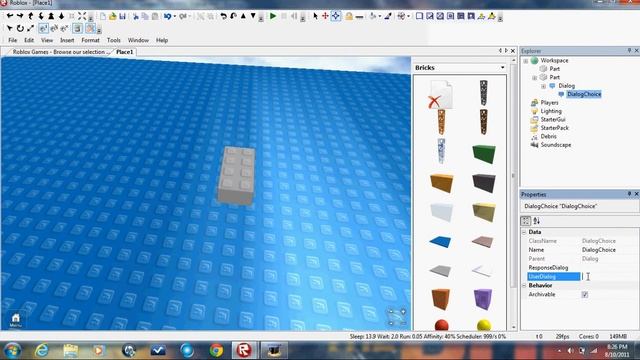Open the View menu
640x360 pixels.
47,40
